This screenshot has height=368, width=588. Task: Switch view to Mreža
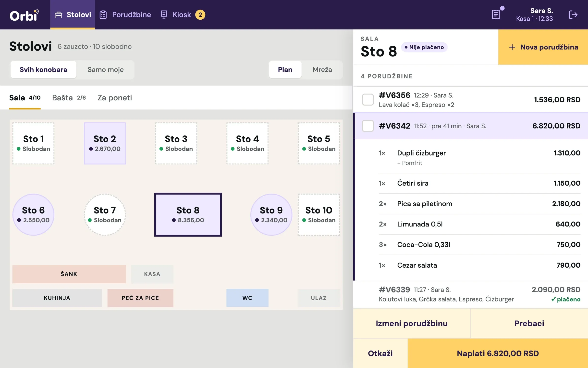322,70
